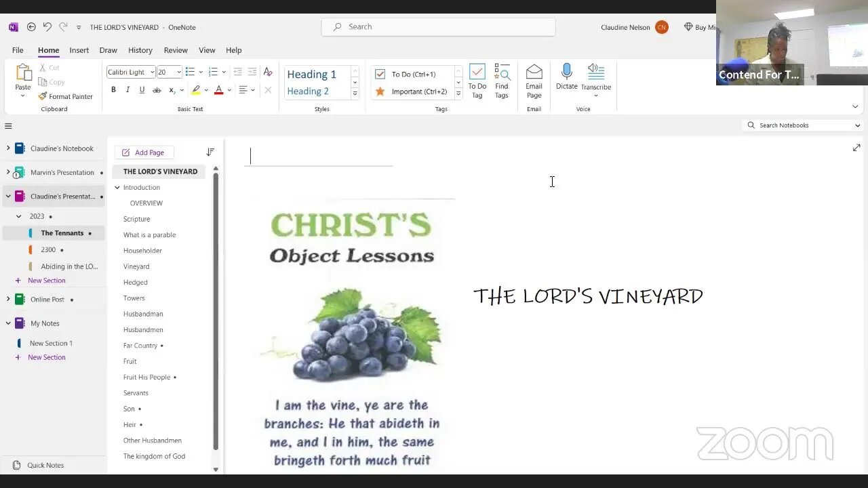Viewport: 868px width, 488px height.
Task: Increase the indent level
Action: pos(252,72)
